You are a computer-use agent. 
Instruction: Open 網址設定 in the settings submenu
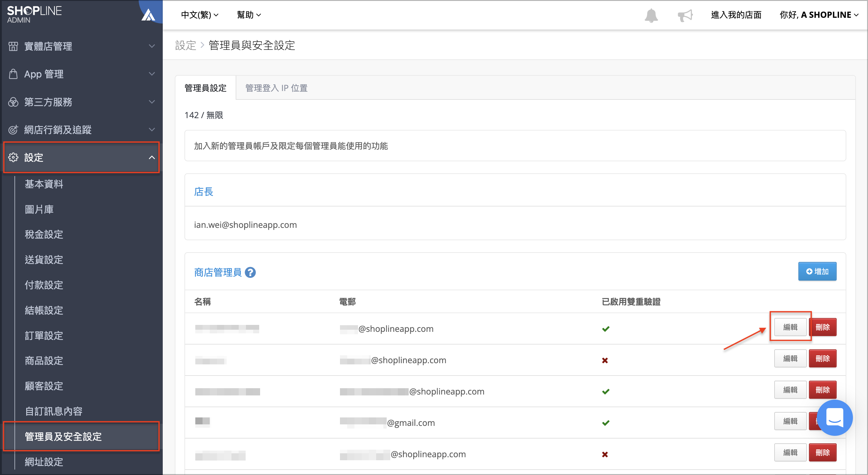pyautogui.click(x=44, y=462)
